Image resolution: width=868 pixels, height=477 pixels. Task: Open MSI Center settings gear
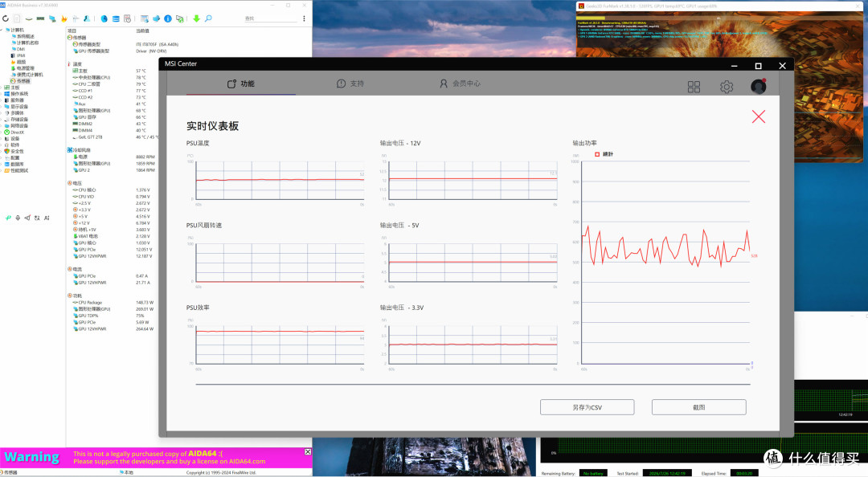[x=727, y=87]
